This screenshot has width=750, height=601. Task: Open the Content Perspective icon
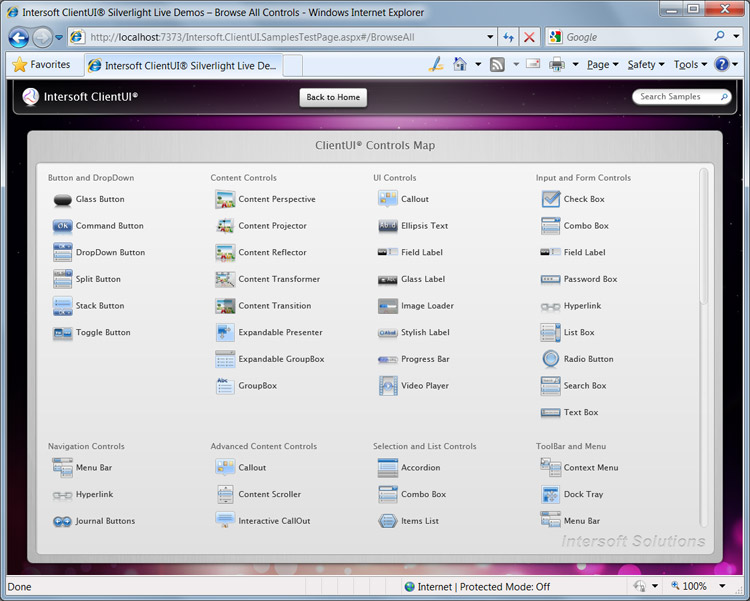tap(225, 199)
